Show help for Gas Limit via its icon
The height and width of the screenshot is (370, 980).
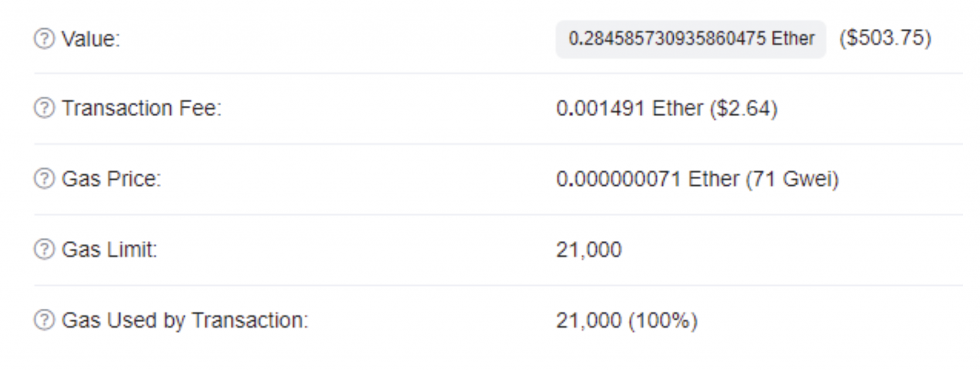pyautogui.click(x=44, y=249)
